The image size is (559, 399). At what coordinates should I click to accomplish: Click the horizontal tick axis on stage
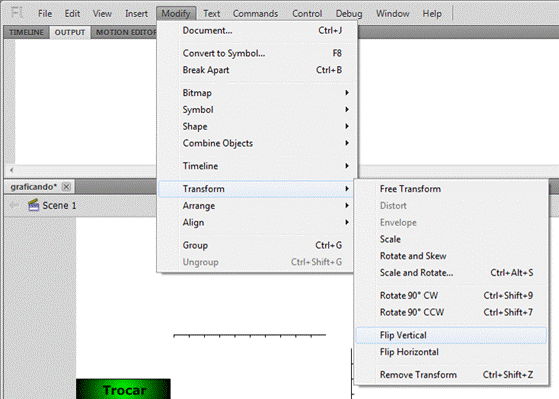click(x=250, y=336)
